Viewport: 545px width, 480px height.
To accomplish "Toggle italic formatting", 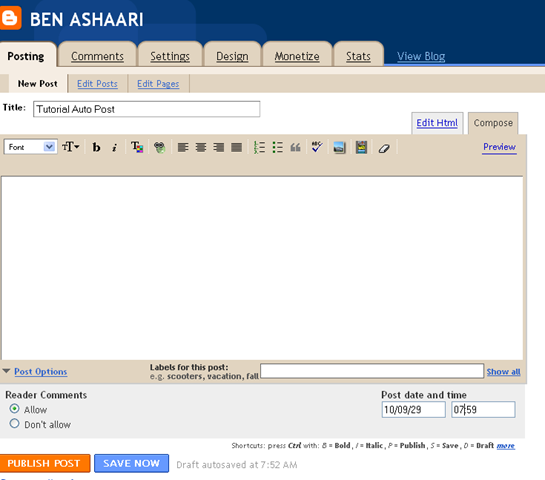I will (x=114, y=147).
